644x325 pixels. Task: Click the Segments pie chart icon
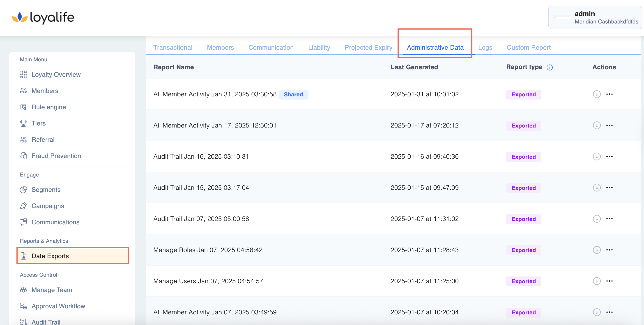click(23, 190)
